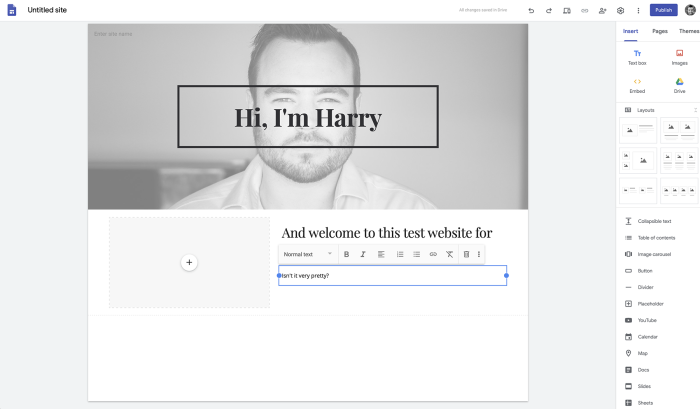The width and height of the screenshot is (700, 409).
Task: Choose the single image with text layout
Action: [638, 130]
